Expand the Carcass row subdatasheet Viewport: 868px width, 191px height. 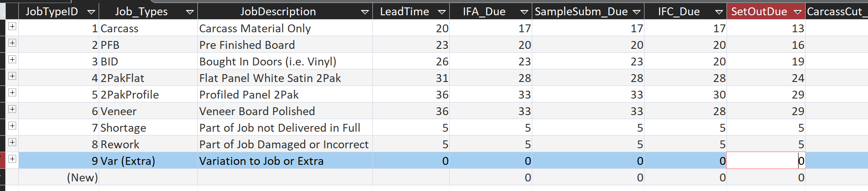12,27
